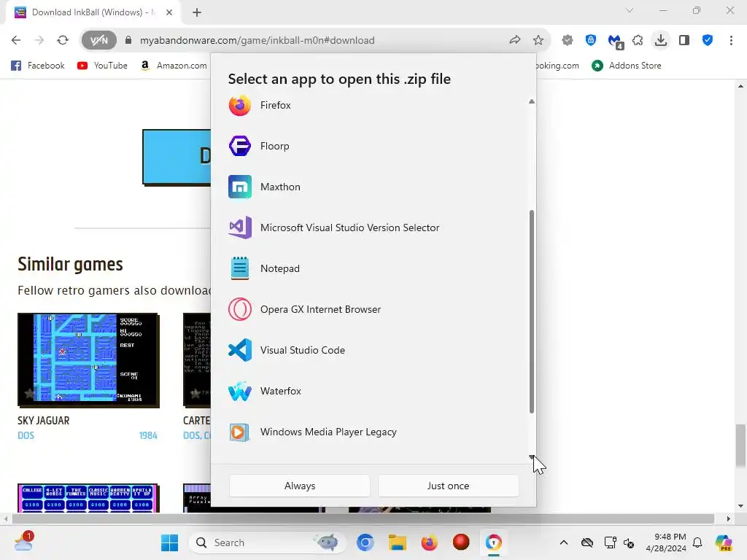747x560 pixels.
Task: Open the Bitwarden shield extension icon
Action: click(591, 40)
